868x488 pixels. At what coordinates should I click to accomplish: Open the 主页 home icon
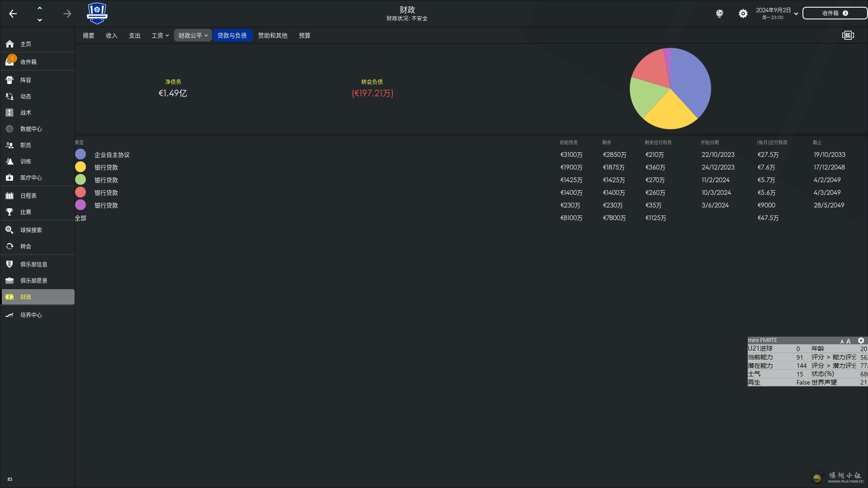[x=9, y=44]
